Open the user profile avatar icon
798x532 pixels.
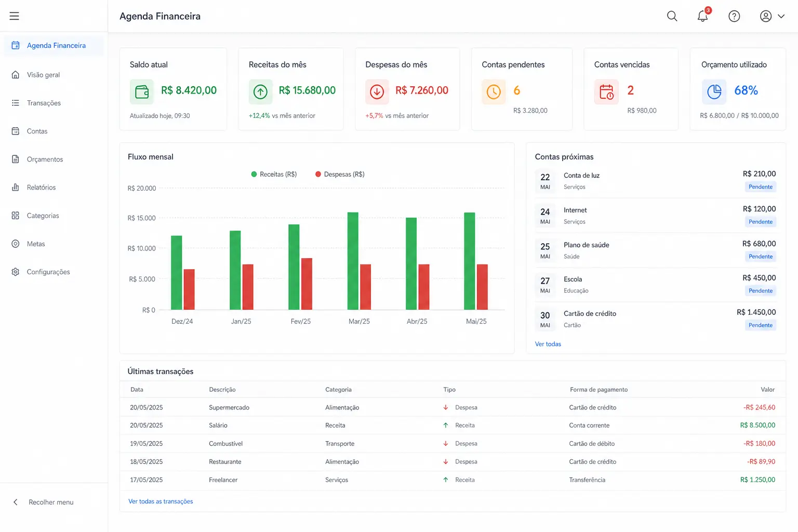click(765, 16)
